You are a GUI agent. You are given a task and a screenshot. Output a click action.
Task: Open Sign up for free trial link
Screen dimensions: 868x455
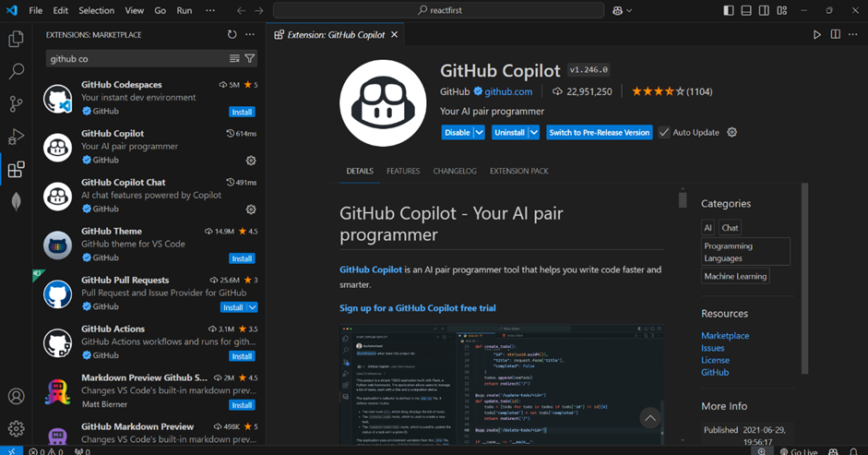(417, 308)
